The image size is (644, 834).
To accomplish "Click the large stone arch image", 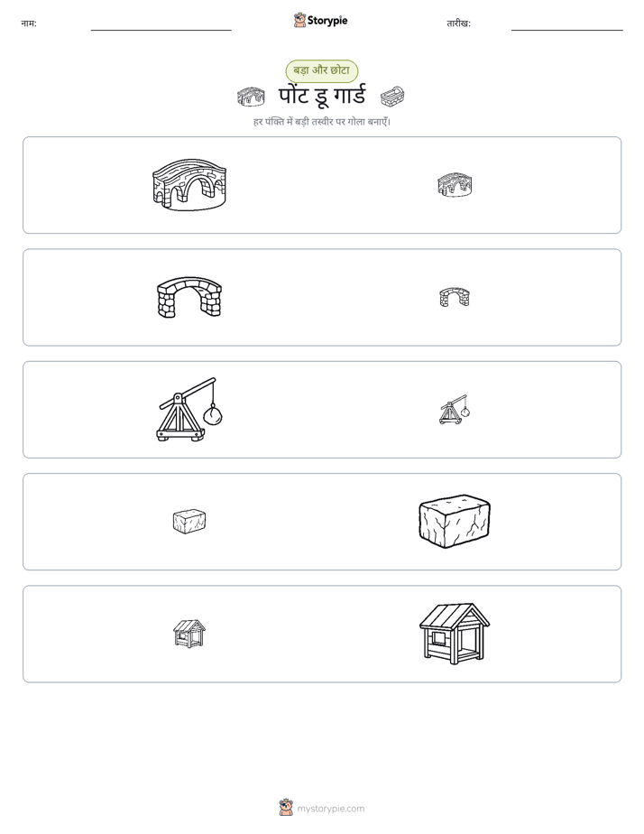I will (189, 297).
